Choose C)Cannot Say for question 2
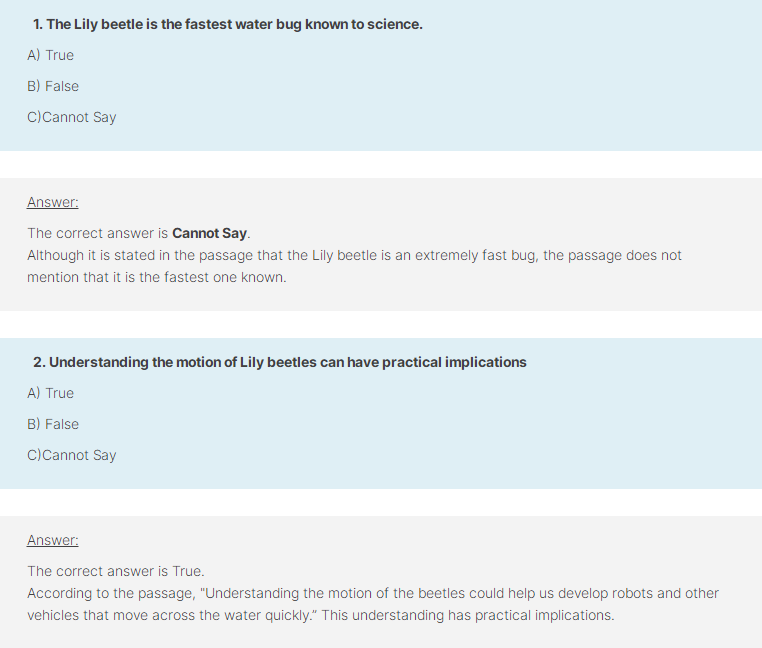The width and height of the screenshot is (762, 648). 72,455
